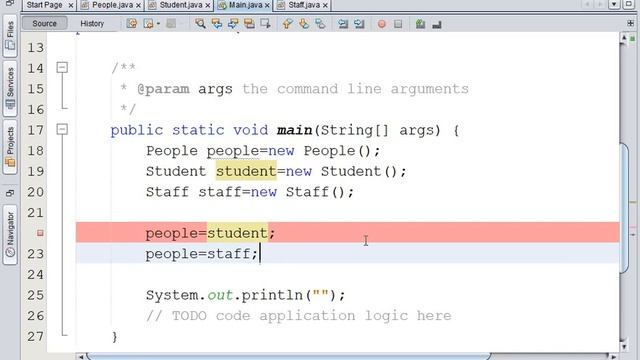Close the Staff.java tab
The width and height of the screenshot is (640, 360).
pos(325,5)
